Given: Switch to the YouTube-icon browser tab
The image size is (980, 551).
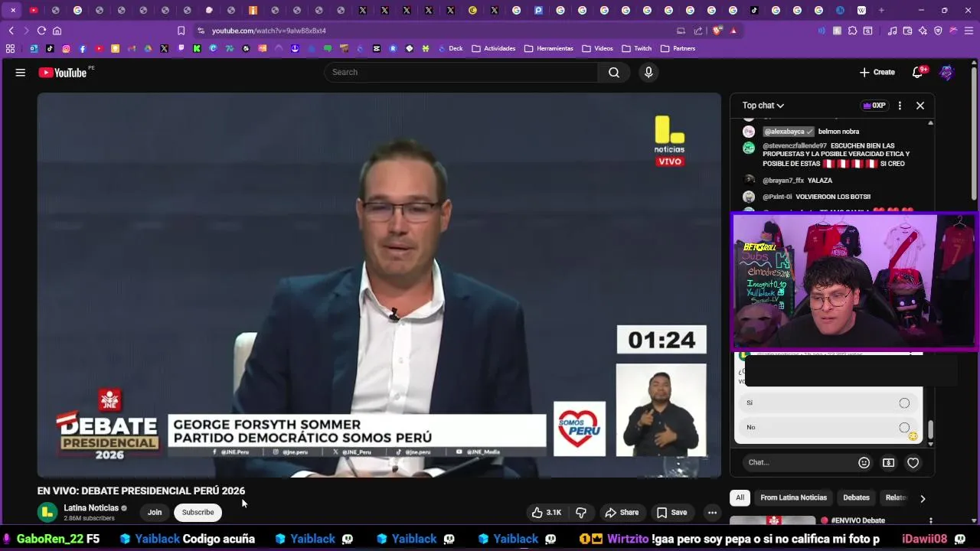Looking at the screenshot, I should point(34,10).
